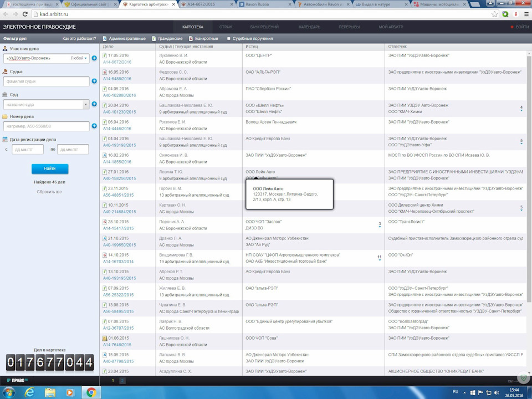The height and width of the screenshot is (399, 532).
Task: Click the registration start date field
Action: 28,149
